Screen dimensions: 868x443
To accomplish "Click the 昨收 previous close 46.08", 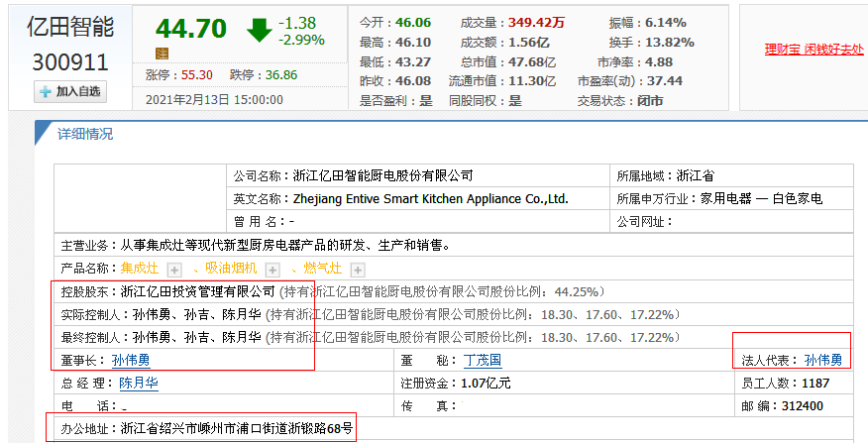I will [x=413, y=81].
